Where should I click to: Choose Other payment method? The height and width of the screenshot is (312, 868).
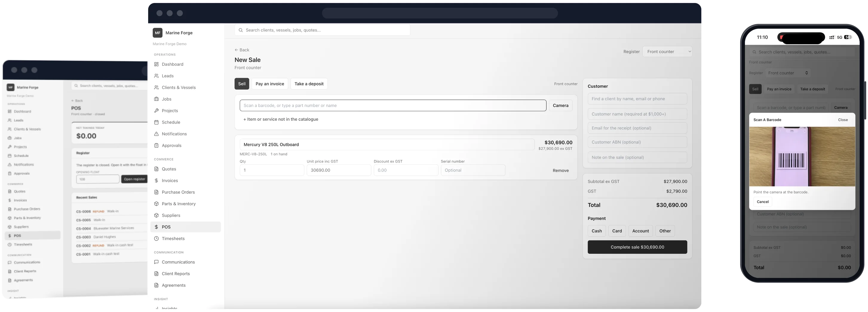tap(665, 231)
